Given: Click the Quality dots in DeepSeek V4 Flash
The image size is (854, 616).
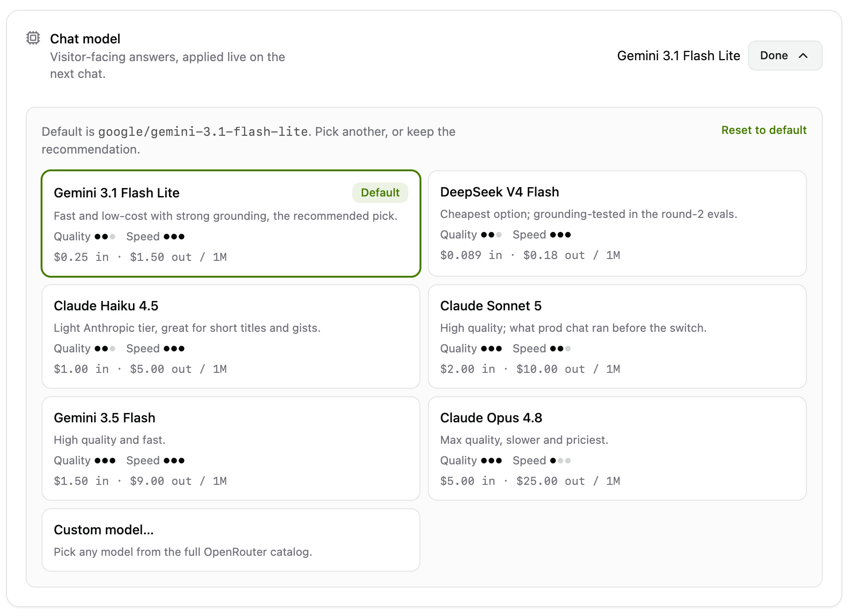Looking at the screenshot, I should [x=491, y=235].
